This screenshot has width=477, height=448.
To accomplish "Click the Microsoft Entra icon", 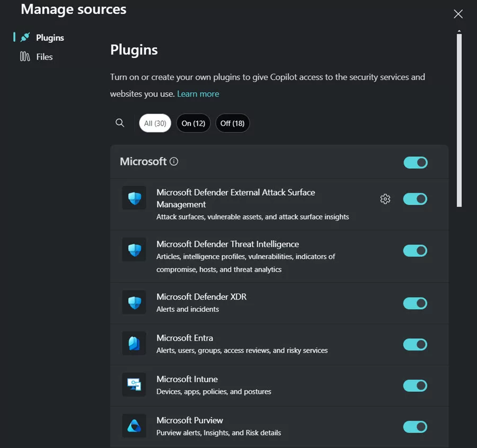I will [134, 344].
